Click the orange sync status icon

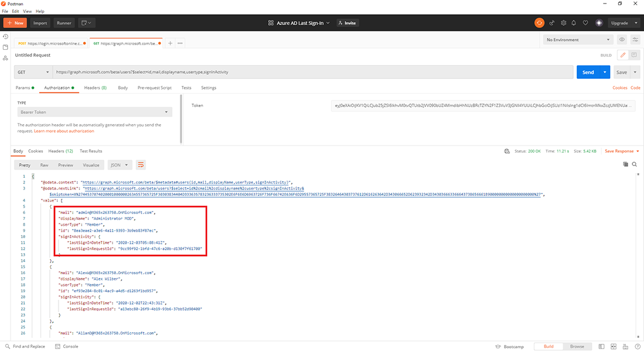(539, 23)
